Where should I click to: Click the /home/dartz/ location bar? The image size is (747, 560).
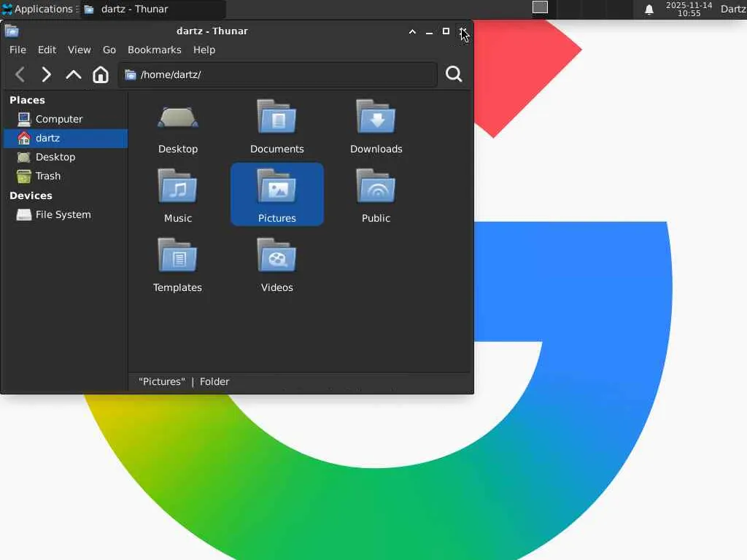278,75
